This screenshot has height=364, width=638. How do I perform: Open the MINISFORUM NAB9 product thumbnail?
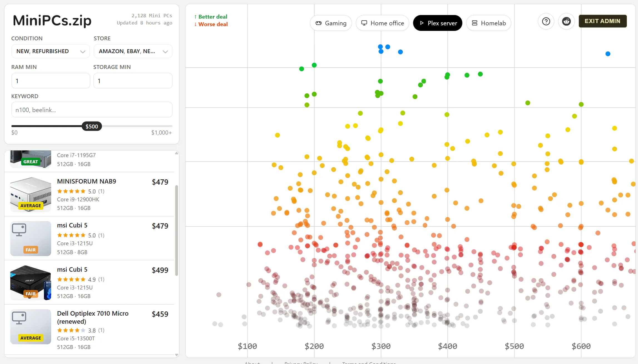31,194
